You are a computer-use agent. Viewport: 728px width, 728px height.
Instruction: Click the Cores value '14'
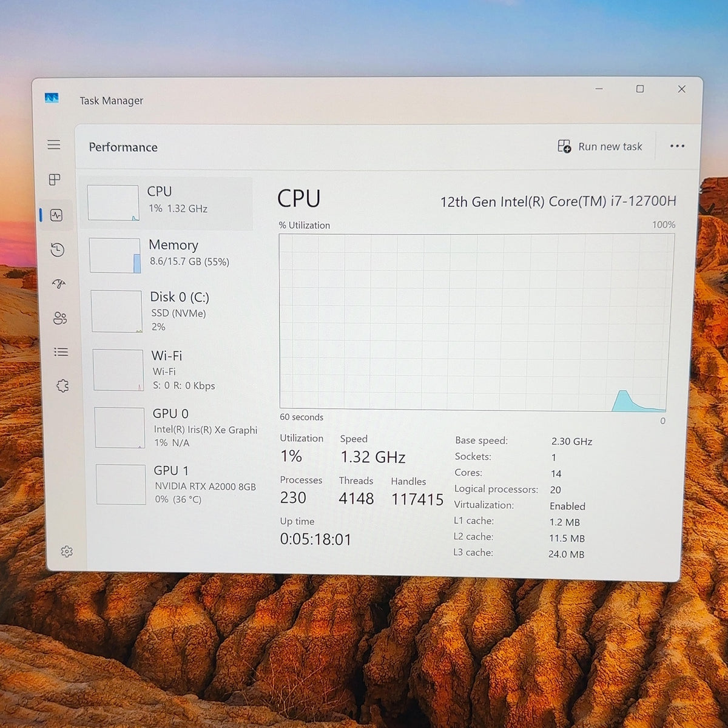pos(556,473)
